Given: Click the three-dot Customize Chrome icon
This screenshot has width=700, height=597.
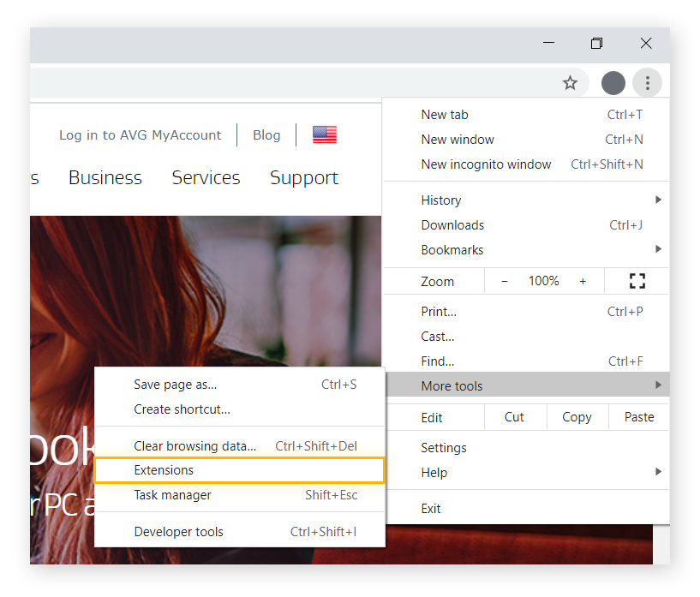Looking at the screenshot, I should point(647,82).
